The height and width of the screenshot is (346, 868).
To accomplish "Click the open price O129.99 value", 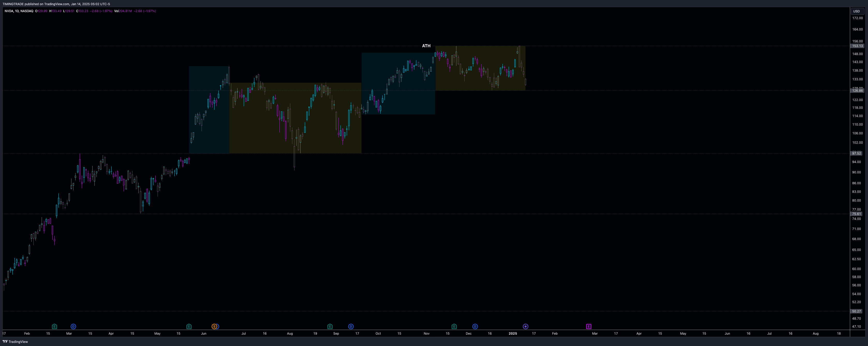I will [x=41, y=11].
